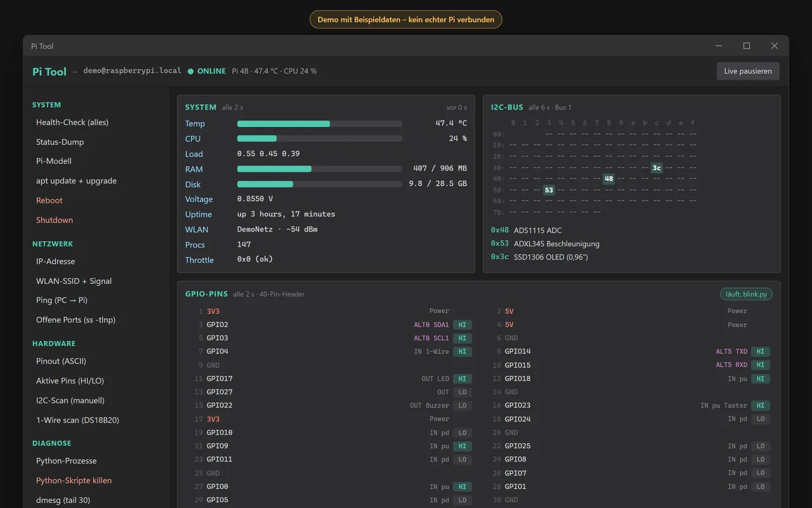Viewport: 812px width, 508px height.
Task: Click the '0x53 ADXL345 Beschleunigung' device entry
Action: tap(546, 244)
